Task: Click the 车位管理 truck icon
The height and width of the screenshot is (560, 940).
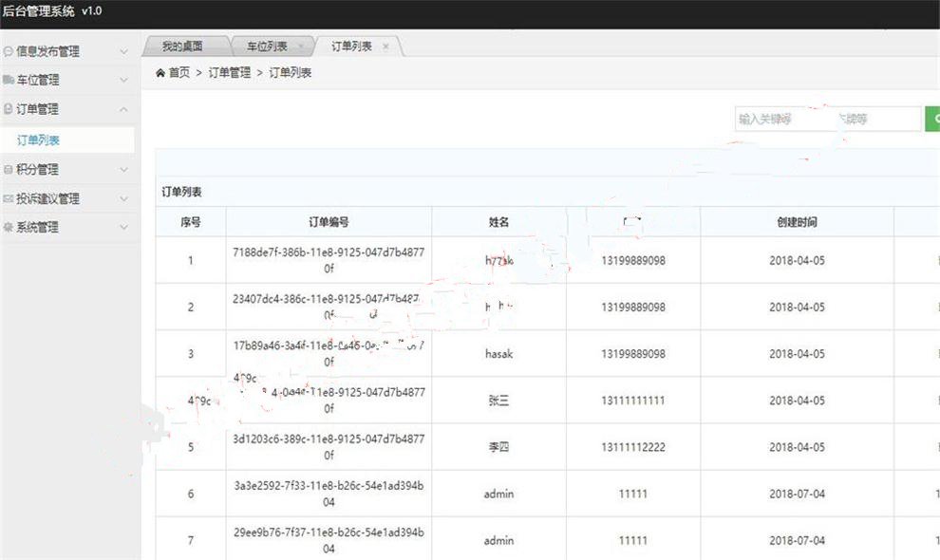Action: coord(9,81)
